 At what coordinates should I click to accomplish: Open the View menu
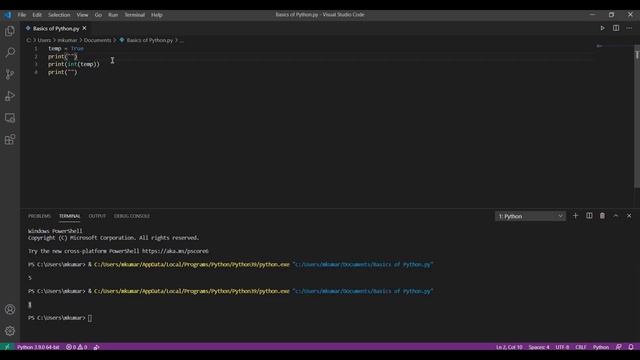click(x=82, y=15)
